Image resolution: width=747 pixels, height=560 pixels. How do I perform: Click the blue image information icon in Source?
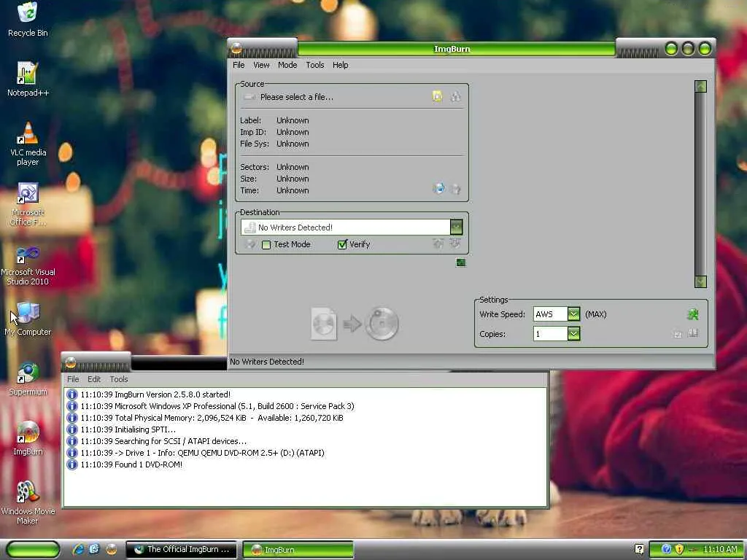[x=438, y=189]
